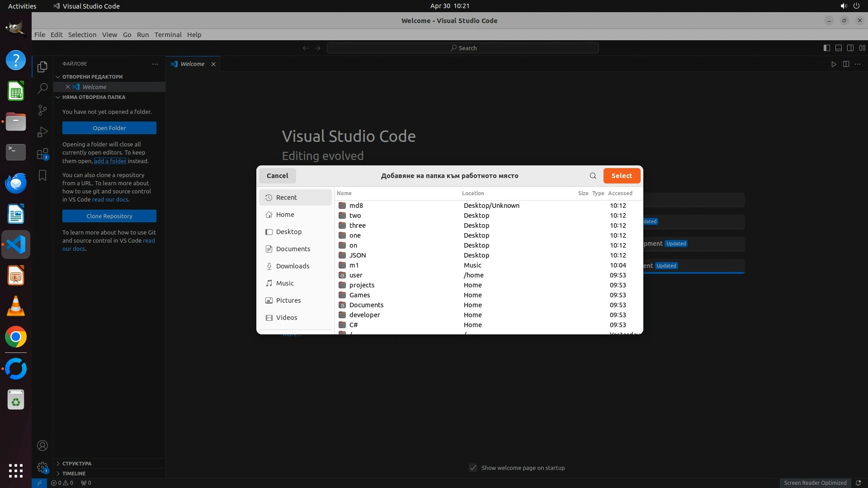This screenshot has width=868, height=488.
Task: Open the Search view icon
Action: click(x=42, y=88)
